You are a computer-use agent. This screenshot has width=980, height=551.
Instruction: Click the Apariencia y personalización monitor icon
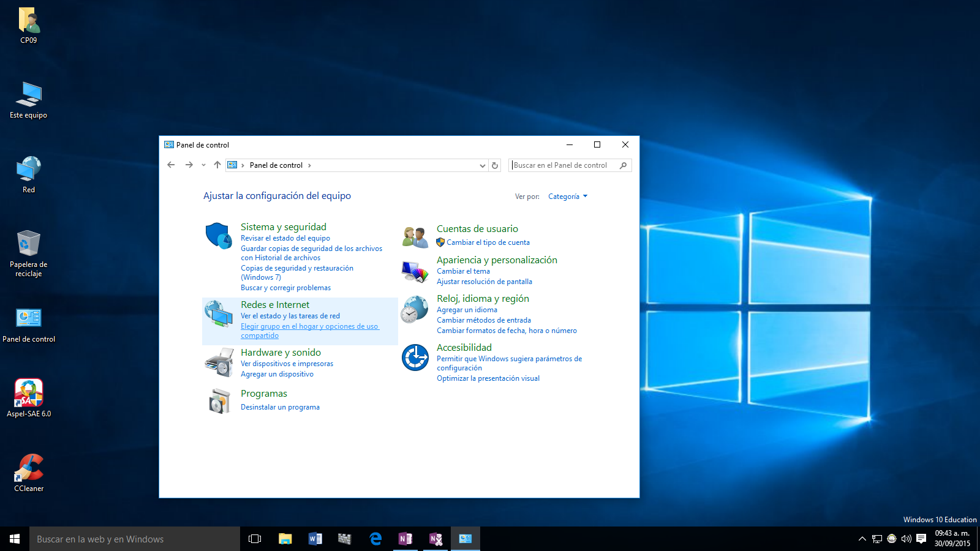tap(415, 272)
